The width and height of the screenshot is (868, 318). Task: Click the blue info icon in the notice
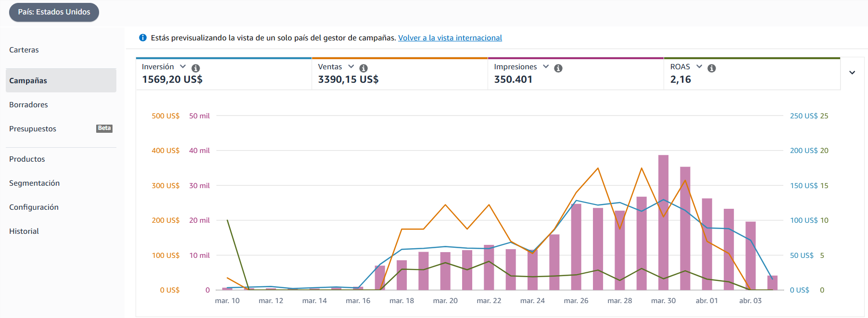(x=143, y=38)
